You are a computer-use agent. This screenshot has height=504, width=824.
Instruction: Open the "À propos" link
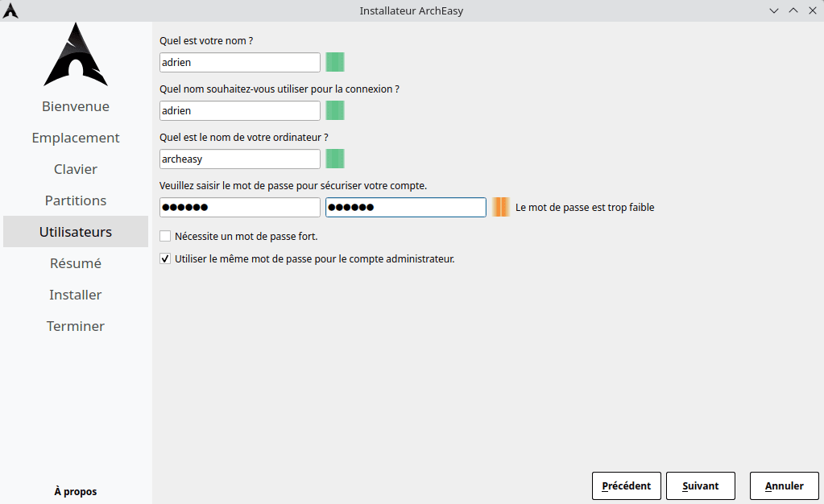(76, 491)
